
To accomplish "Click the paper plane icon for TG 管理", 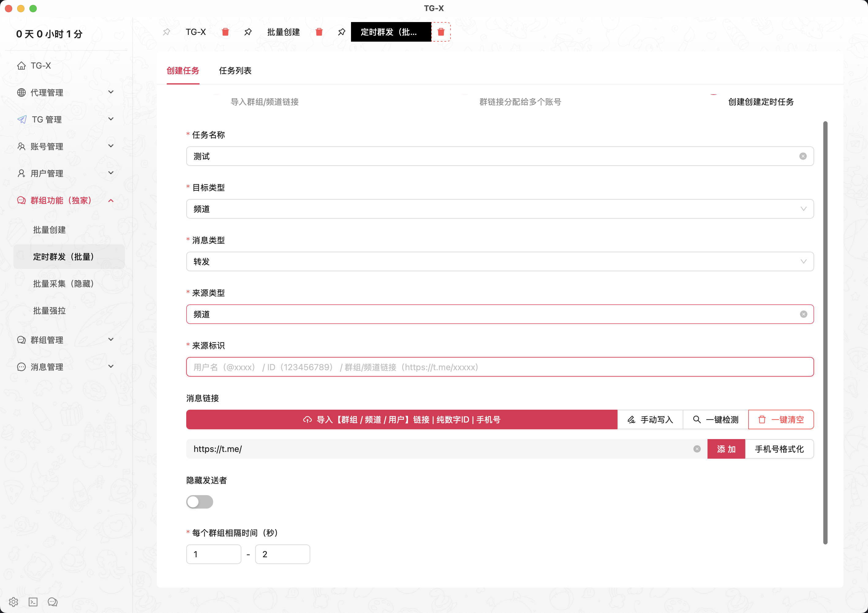I will point(22,119).
